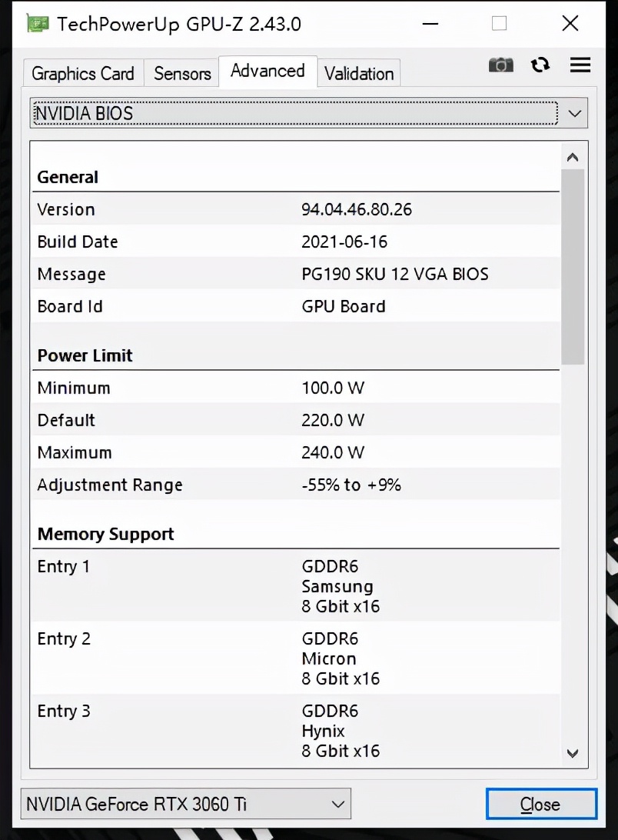
Task: Click the scroll down arrow
Action: (x=572, y=753)
